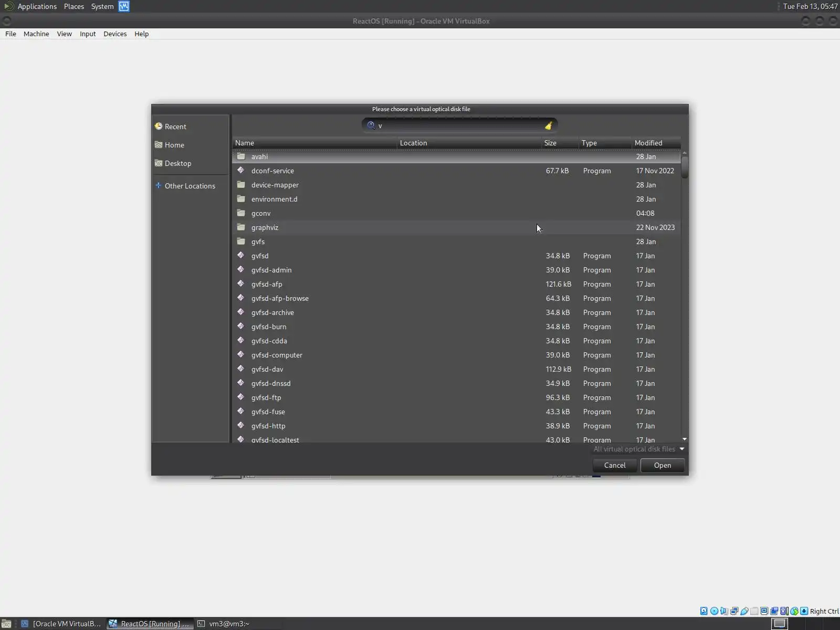Click the program icon beside dconf-service

[x=241, y=170]
